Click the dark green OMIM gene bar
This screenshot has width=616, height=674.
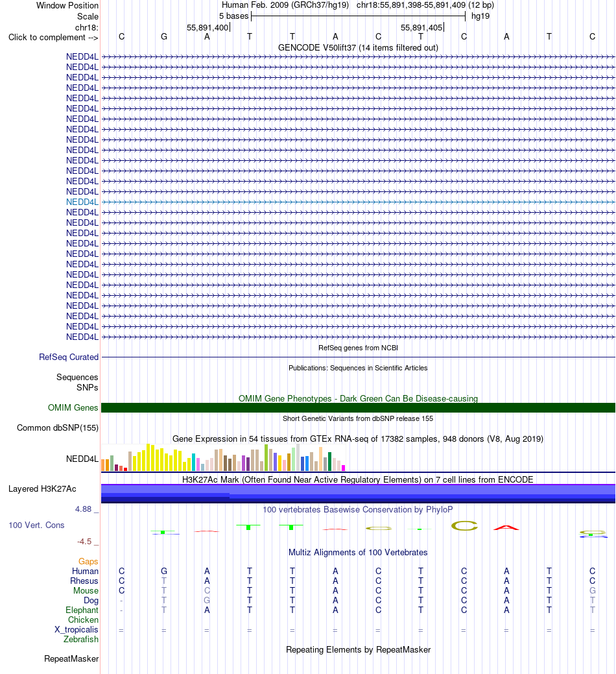tap(359, 407)
